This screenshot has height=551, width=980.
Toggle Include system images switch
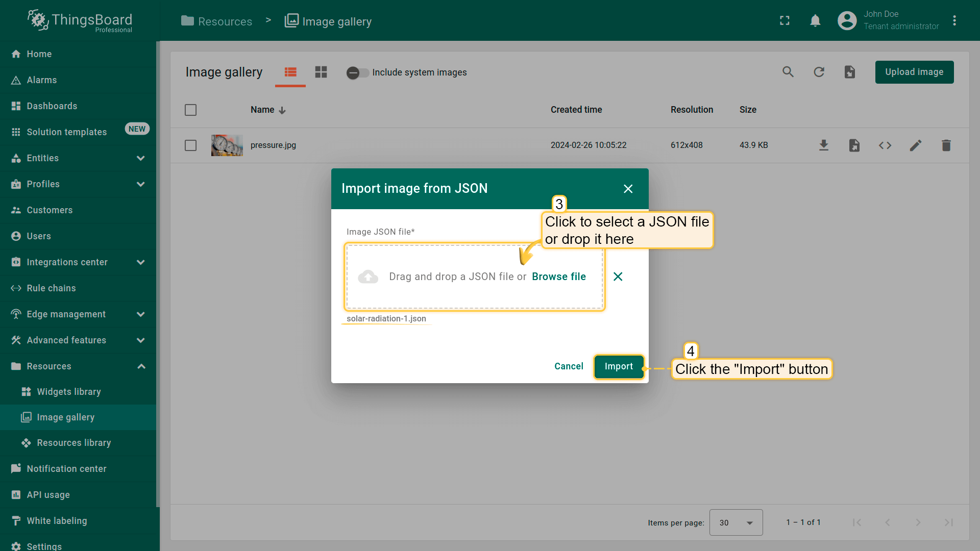pos(357,72)
